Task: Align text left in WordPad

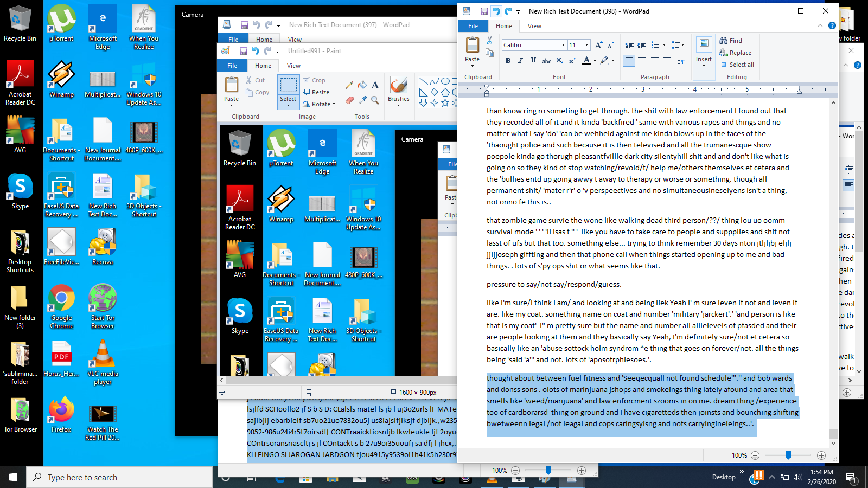Action: click(629, 60)
